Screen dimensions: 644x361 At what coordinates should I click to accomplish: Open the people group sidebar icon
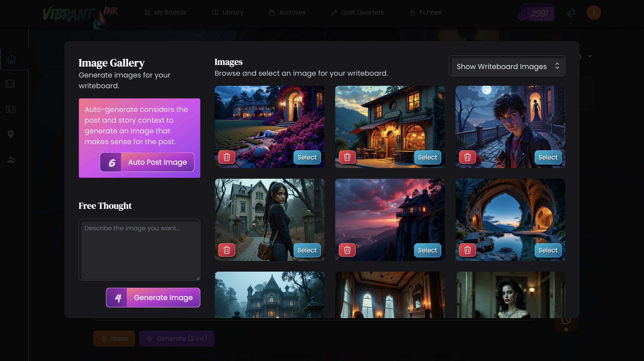coord(11,160)
